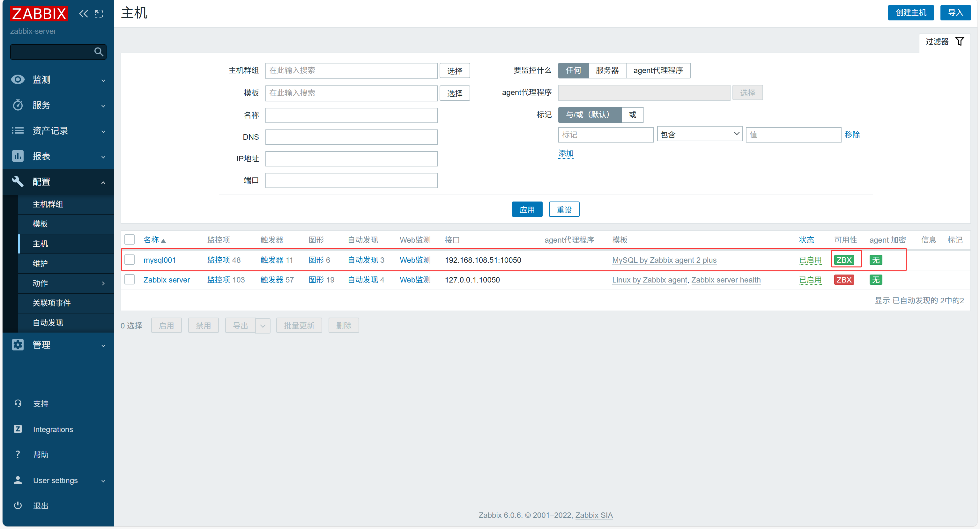Click the chart icon for 报表
This screenshot has width=980, height=529.
pos(18,156)
